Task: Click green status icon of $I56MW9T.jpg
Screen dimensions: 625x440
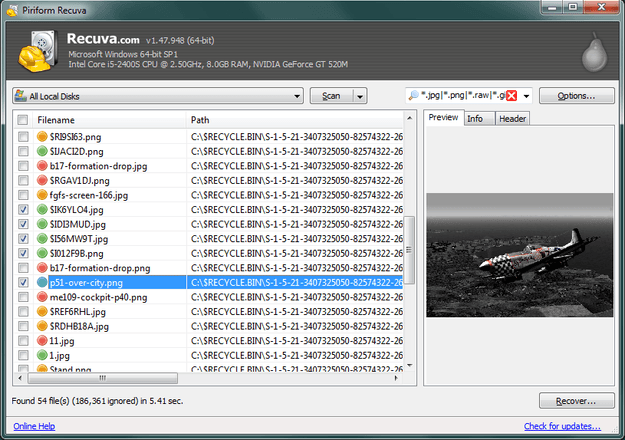Action: tap(42, 238)
